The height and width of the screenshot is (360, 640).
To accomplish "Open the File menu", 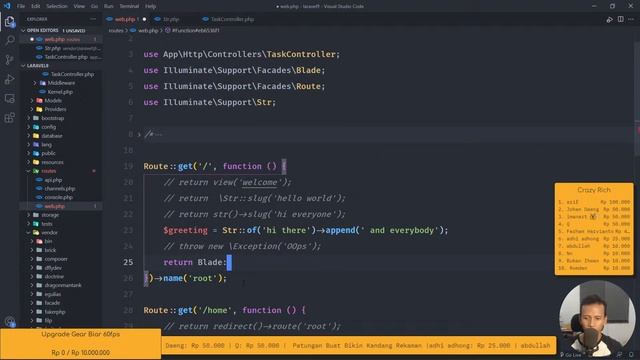I will (21, 6).
